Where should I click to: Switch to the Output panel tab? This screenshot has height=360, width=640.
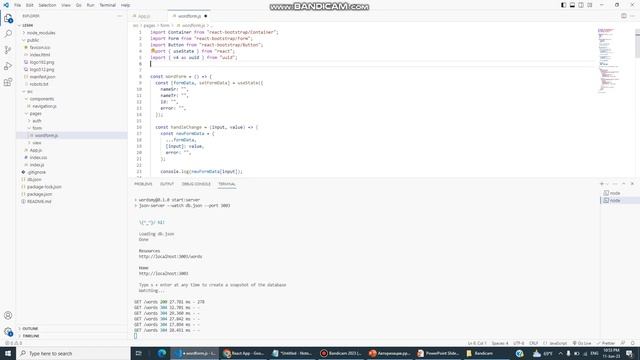point(167,184)
